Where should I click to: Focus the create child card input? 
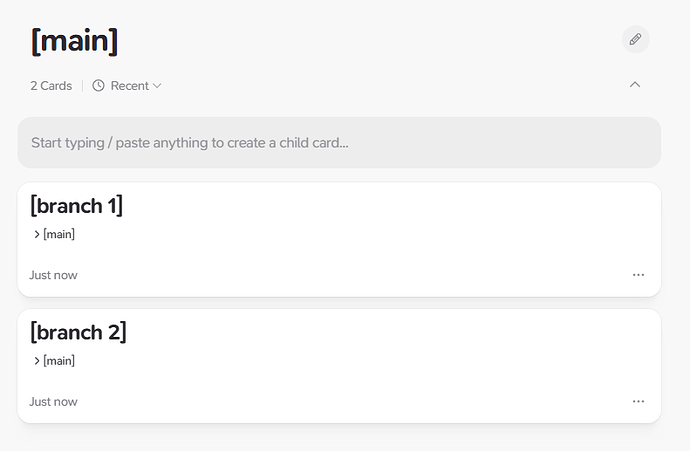pos(339,143)
